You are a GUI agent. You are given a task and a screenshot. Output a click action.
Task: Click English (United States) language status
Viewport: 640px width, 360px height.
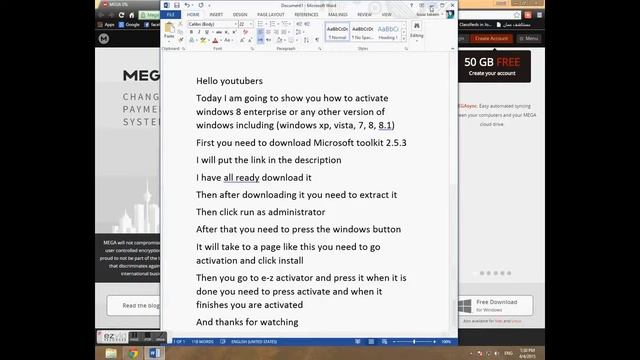point(254,342)
